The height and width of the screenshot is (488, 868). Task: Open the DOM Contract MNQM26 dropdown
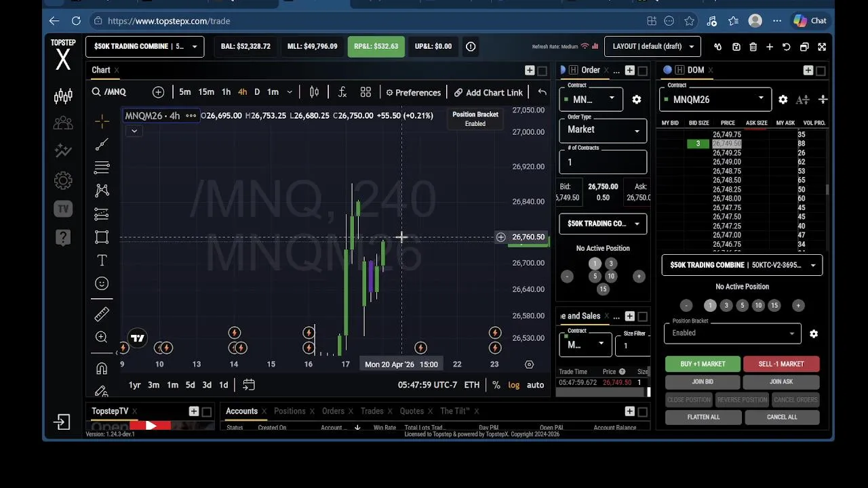tap(715, 100)
